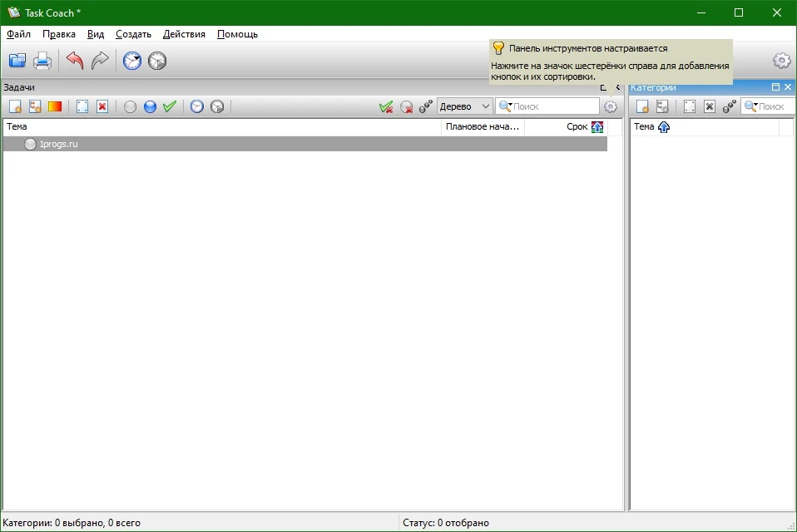The image size is (797, 532).
Task: Open the Дерево view mode dropdown
Action: click(x=464, y=106)
